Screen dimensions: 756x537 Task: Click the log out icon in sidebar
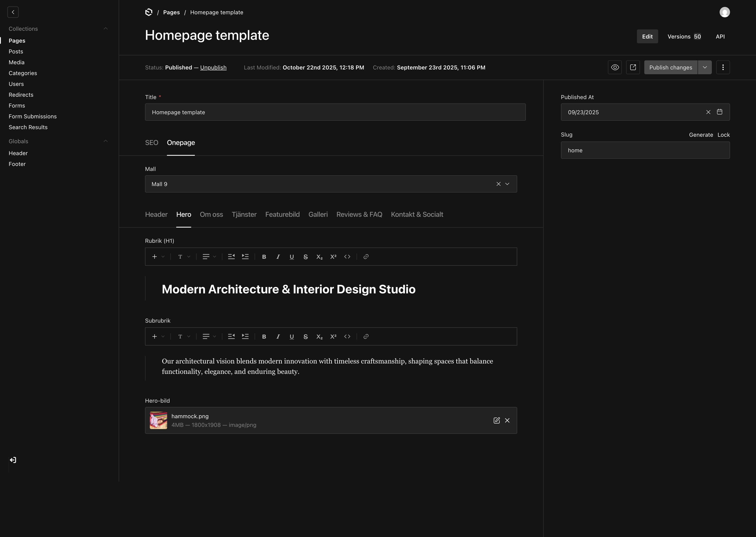coord(13,460)
